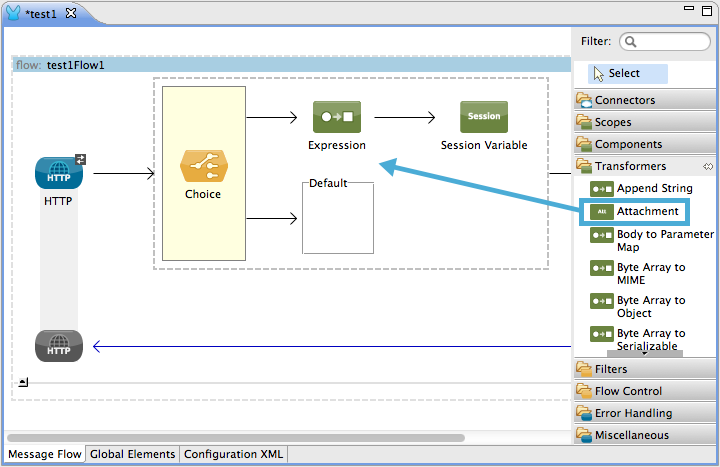The height and width of the screenshot is (467, 720).
Task: Click the gray HTTP response icon
Action: click(58, 346)
